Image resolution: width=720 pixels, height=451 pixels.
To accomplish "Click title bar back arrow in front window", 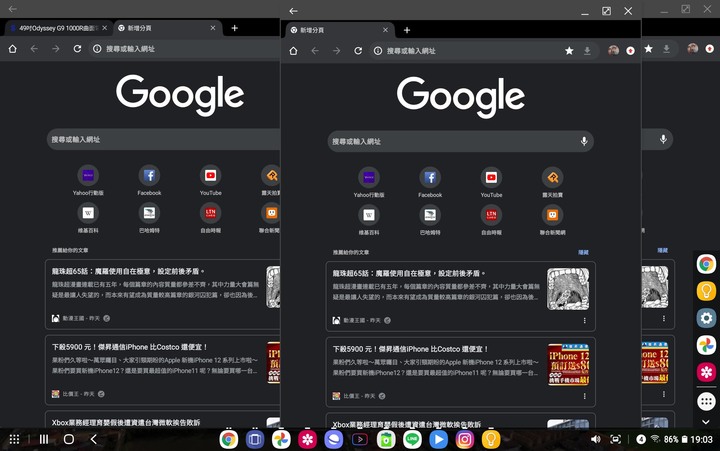I will click(x=293, y=11).
